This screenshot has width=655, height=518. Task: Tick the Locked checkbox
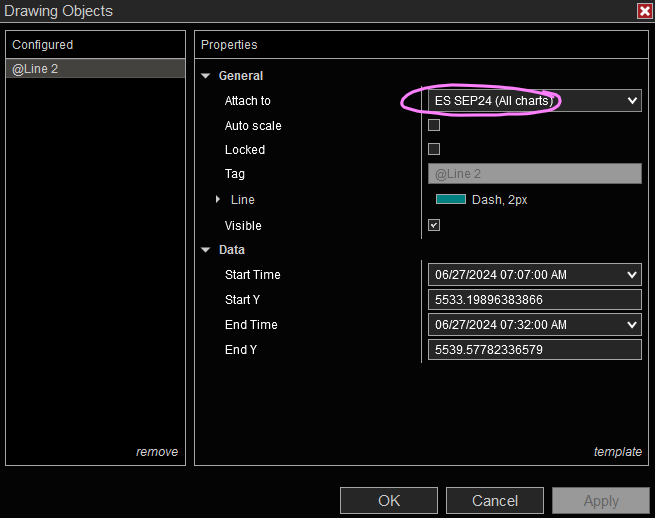pos(434,149)
